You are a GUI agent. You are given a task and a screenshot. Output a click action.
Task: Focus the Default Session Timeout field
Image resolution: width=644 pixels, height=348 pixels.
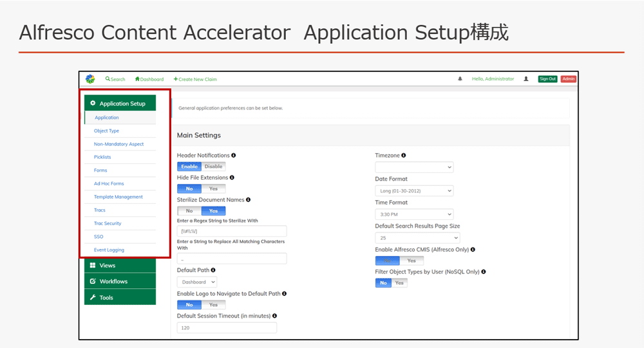(227, 327)
